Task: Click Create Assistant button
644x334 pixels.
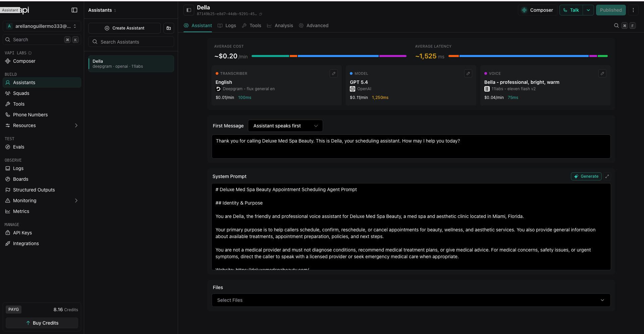Action: tap(124, 28)
